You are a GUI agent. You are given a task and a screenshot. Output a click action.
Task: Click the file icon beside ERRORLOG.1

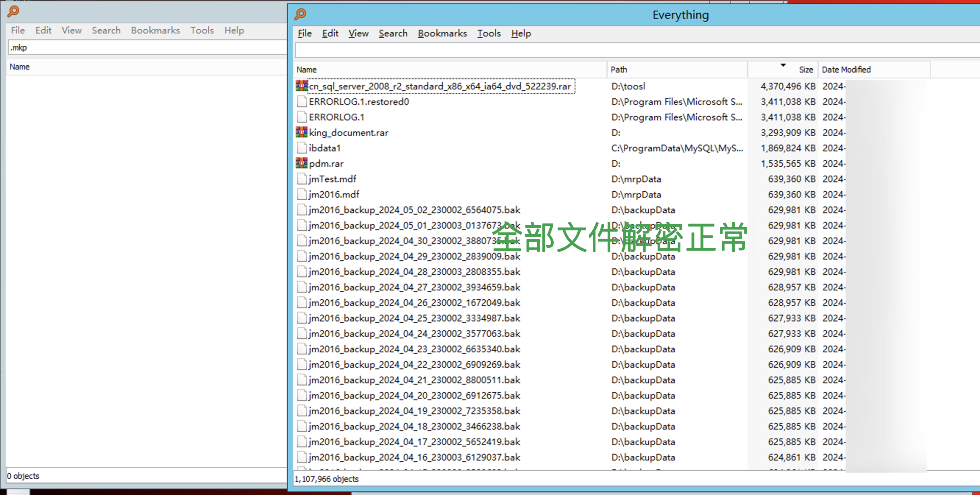tap(302, 117)
